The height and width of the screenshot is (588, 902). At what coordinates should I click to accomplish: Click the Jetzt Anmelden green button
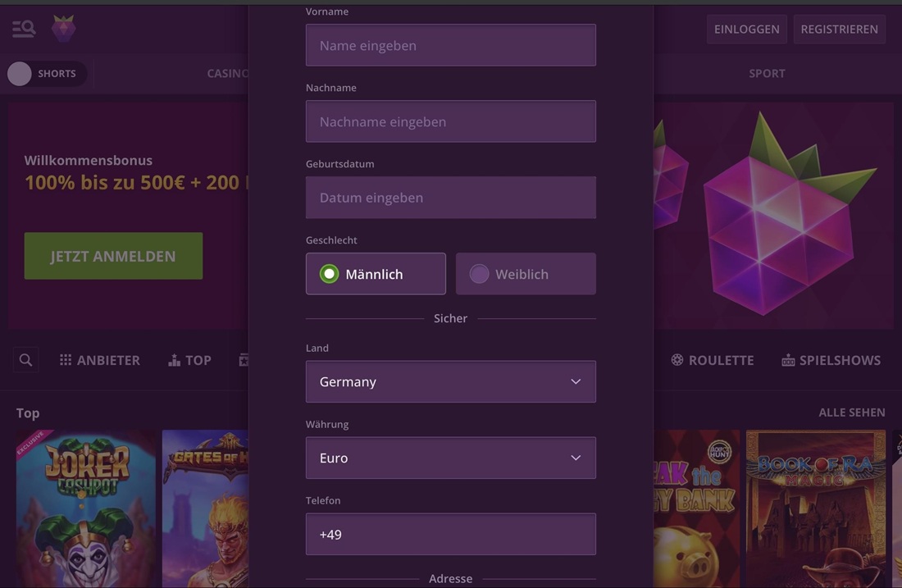click(x=113, y=256)
